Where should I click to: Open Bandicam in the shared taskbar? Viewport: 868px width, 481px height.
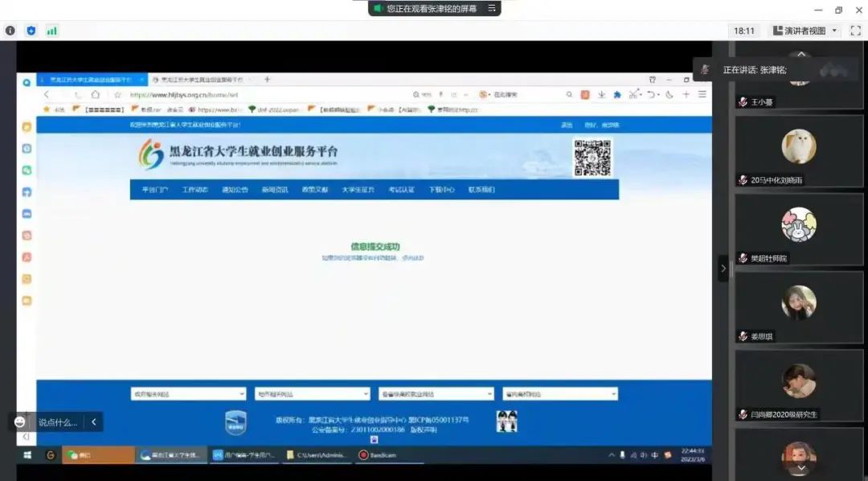389,455
